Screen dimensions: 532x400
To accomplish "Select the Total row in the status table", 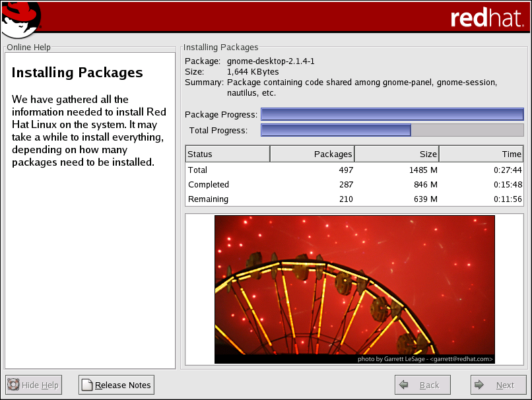I will pos(354,170).
